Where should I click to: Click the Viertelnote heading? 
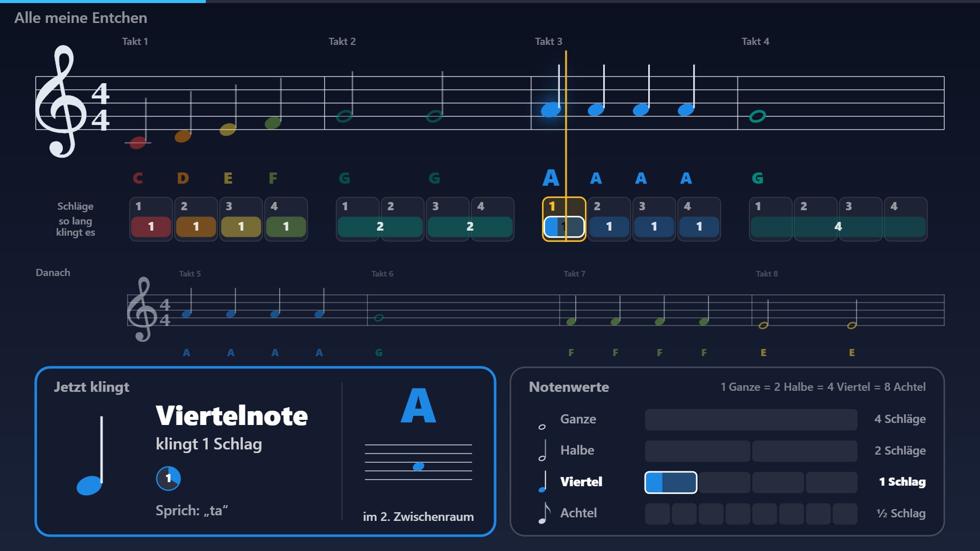[x=232, y=416]
